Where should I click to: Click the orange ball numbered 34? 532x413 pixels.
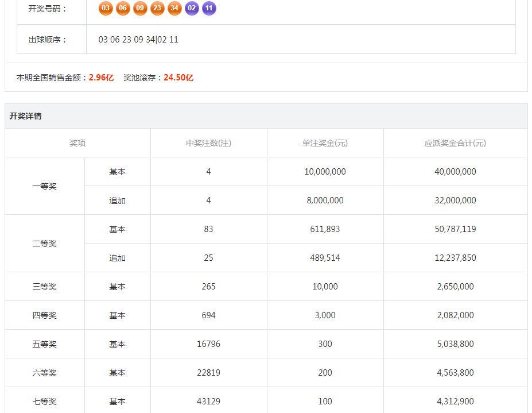tap(174, 8)
